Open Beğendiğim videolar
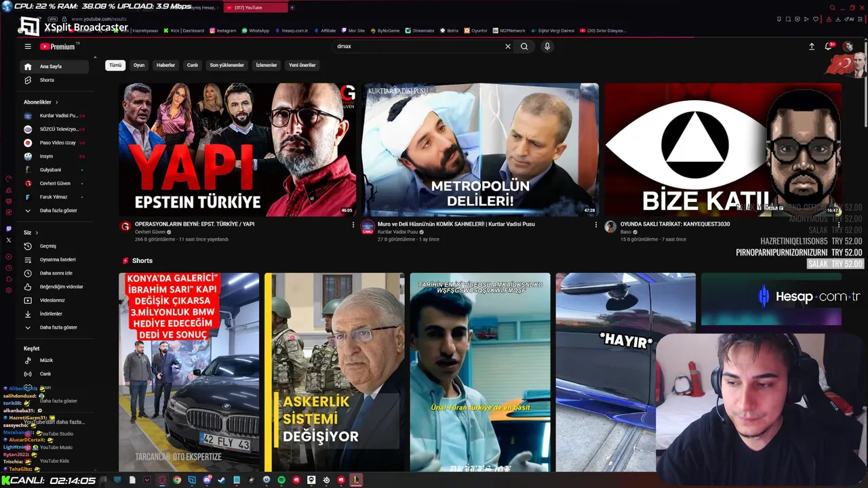The width and height of the screenshot is (868, 488). point(54,287)
